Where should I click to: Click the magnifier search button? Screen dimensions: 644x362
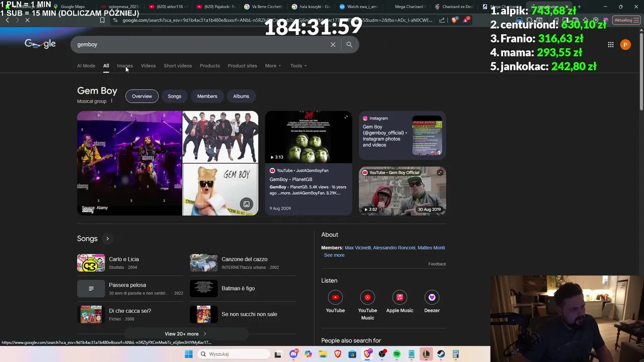click(x=349, y=45)
